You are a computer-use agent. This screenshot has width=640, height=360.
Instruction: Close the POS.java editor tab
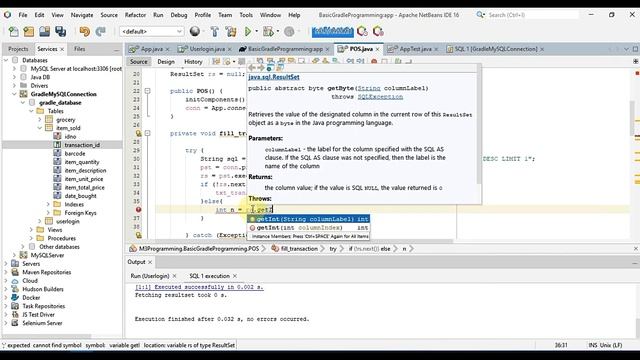pos(378,49)
